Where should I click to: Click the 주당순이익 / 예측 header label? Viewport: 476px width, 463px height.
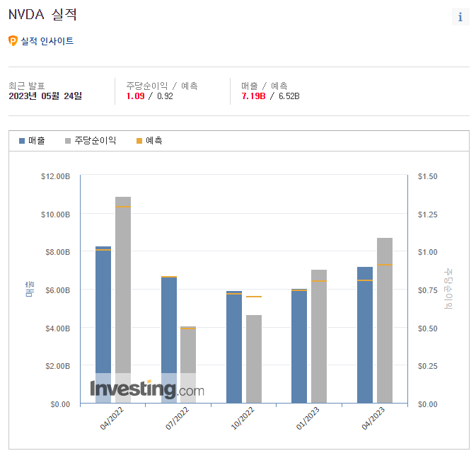tap(162, 86)
